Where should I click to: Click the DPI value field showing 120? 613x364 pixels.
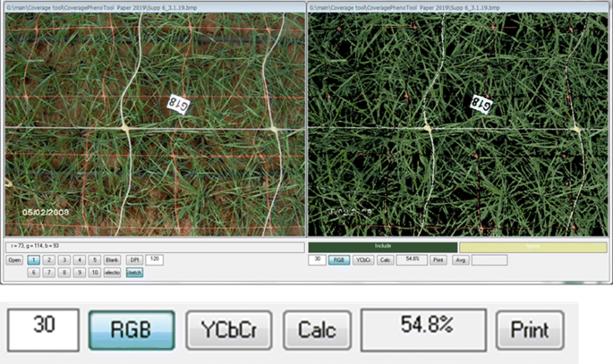pyautogui.click(x=154, y=259)
